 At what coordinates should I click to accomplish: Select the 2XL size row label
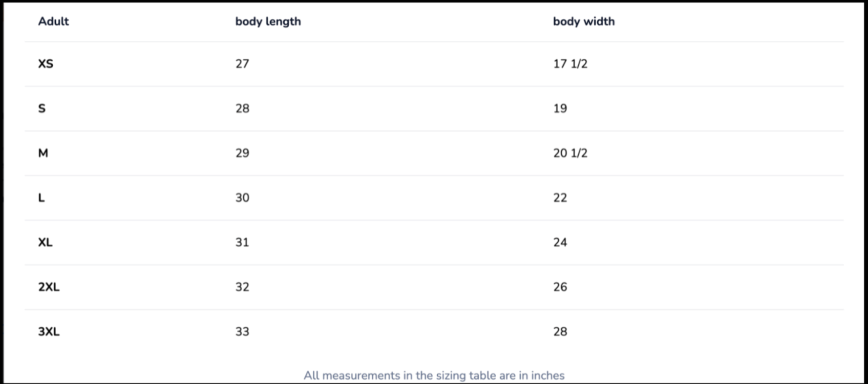(49, 287)
